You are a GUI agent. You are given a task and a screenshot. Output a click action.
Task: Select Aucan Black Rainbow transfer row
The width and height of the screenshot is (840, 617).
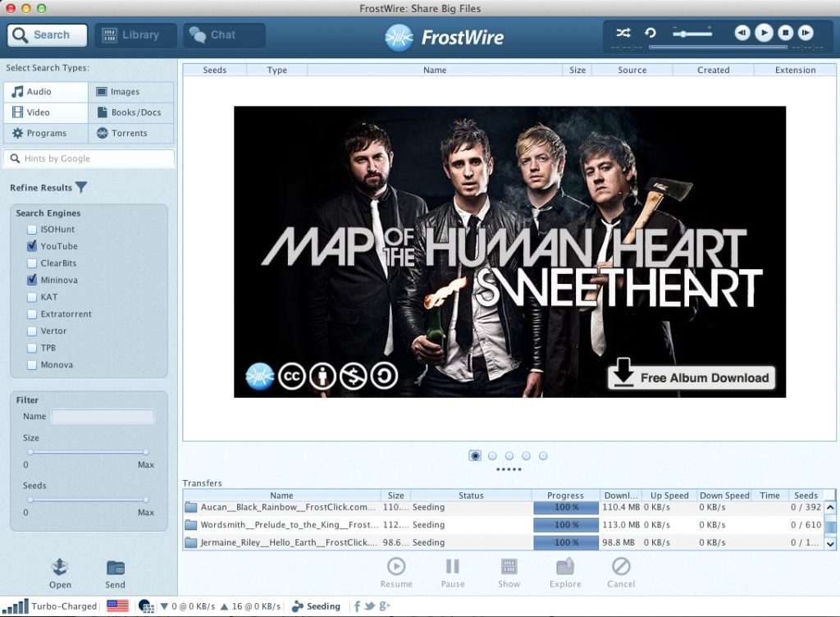(504, 507)
